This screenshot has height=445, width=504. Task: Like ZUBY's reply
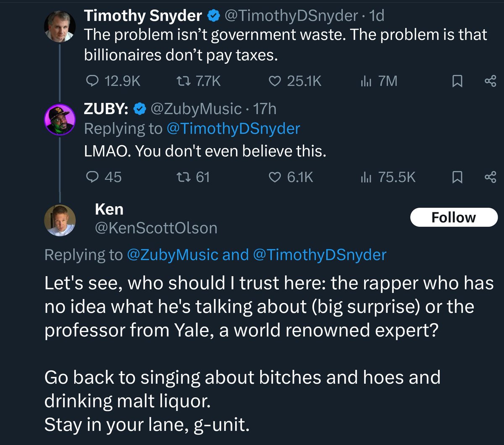(x=274, y=177)
